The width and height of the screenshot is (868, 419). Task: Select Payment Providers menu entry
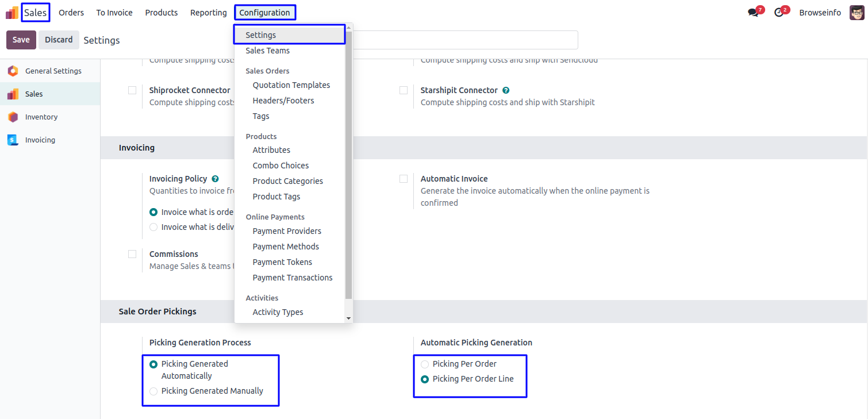[x=287, y=231]
